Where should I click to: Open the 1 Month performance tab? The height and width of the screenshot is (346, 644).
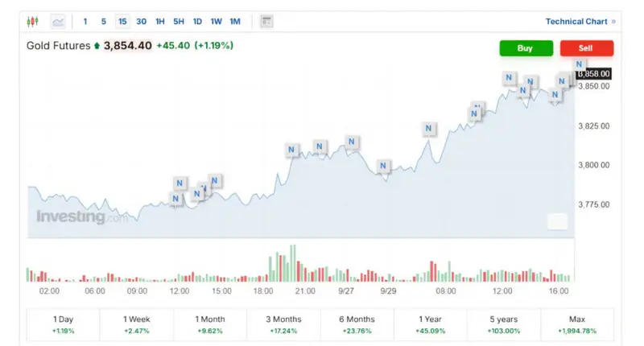209,324
